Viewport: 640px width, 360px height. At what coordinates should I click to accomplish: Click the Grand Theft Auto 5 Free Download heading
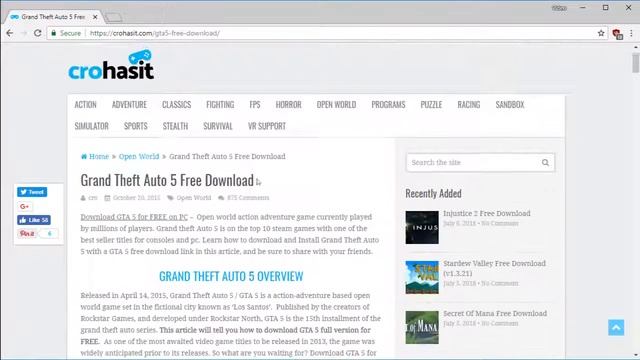[x=167, y=180]
